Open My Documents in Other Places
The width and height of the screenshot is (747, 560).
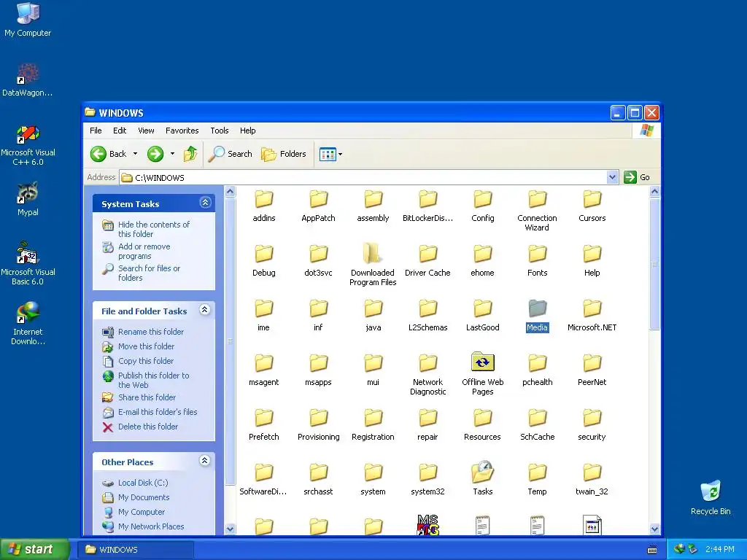tap(144, 497)
